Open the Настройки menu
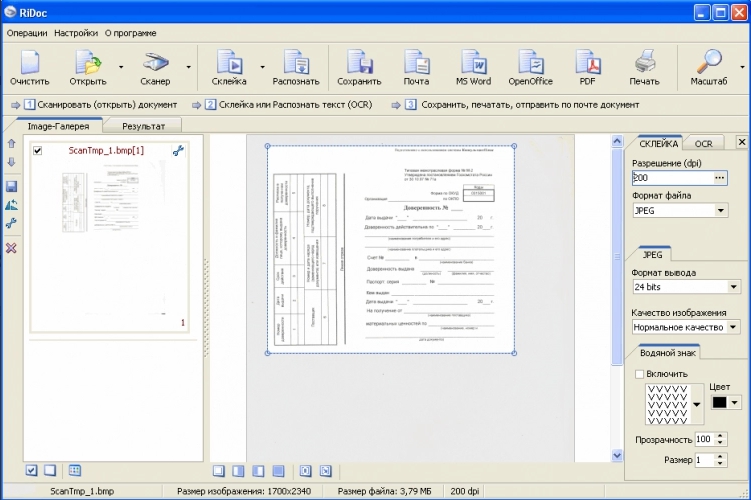 (x=76, y=32)
